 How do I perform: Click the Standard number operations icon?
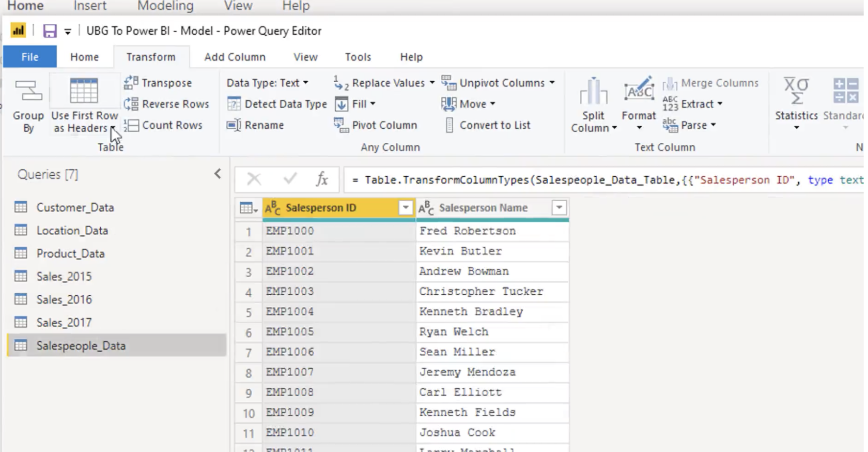tap(845, 91)
